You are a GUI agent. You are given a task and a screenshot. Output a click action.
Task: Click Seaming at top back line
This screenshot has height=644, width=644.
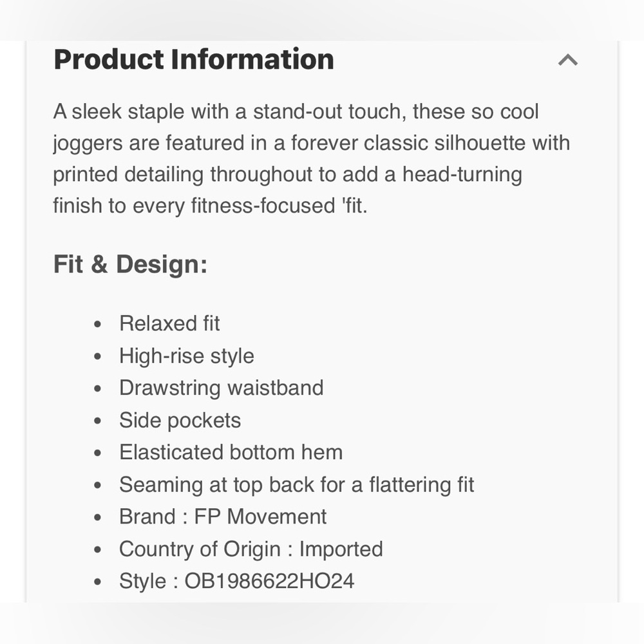pos(296,485)
